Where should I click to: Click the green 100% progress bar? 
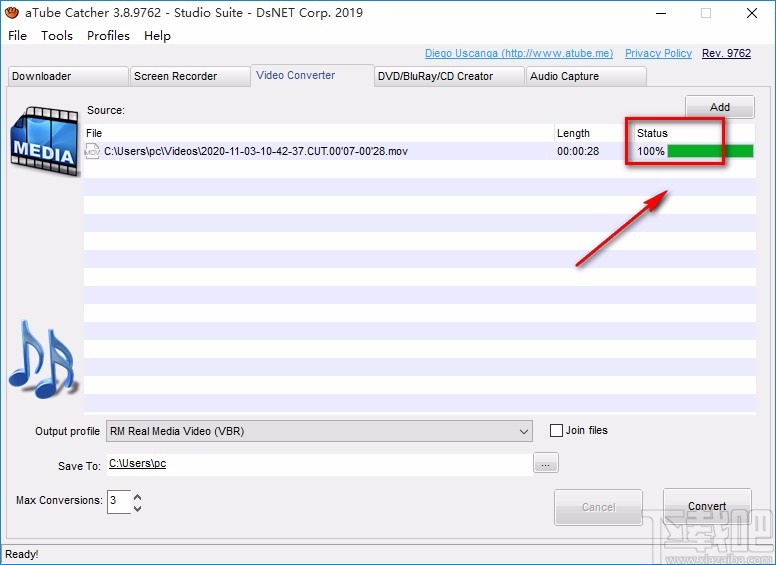coord(710,151)
